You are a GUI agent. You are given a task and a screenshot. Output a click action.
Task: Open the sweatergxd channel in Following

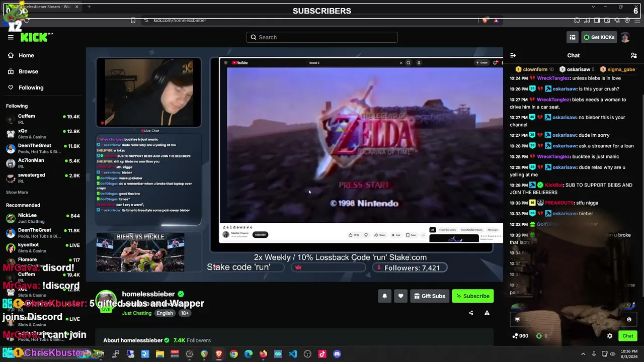click(x=43, y=177)
